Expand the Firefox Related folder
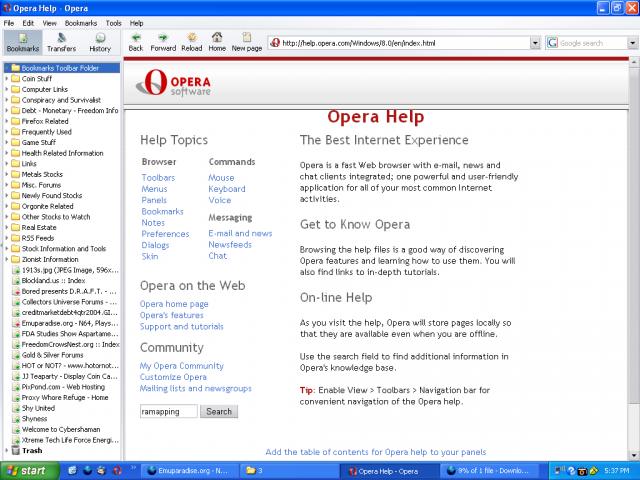The width and height of the screenshot is (640, 480). (x=7, y=121)
